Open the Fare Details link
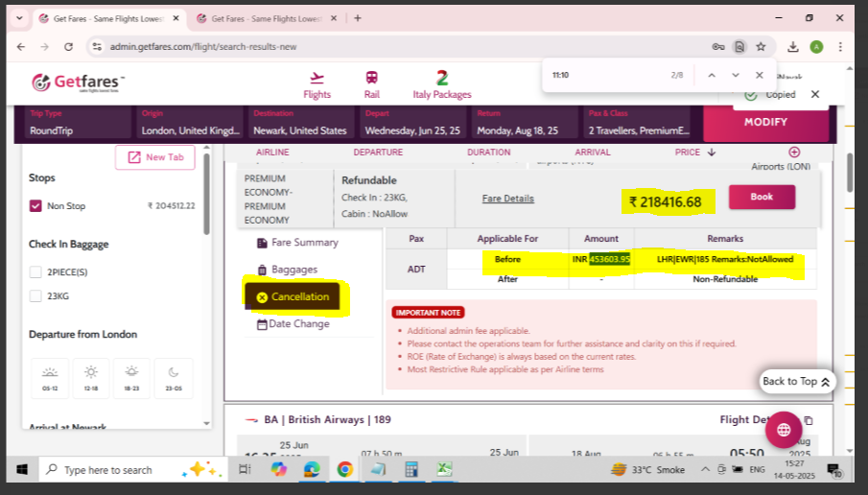Screen dimensions: 868x495 (507, 199)
